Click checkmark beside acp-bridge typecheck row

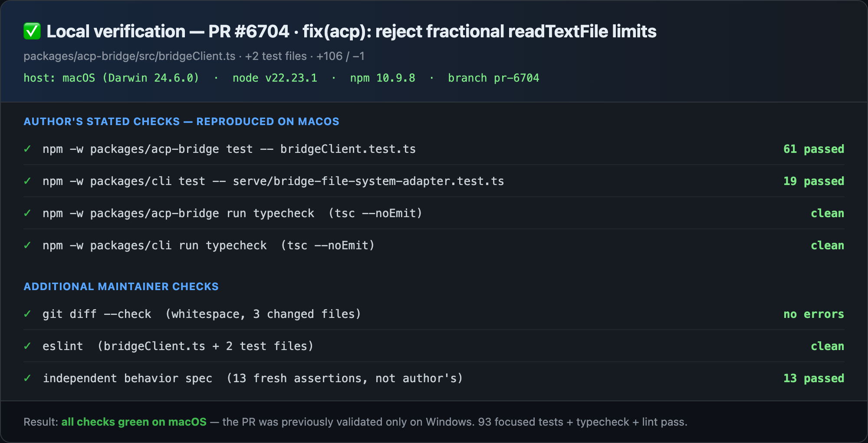(x=27, y=213)
